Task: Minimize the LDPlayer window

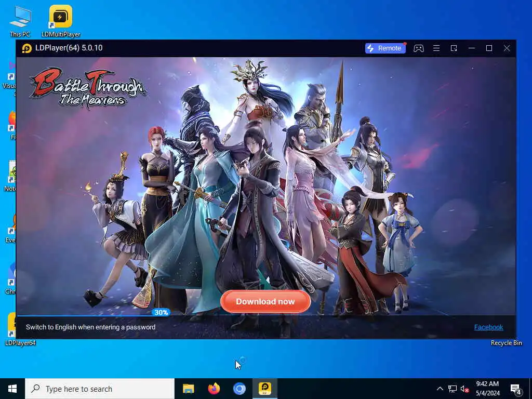Action: pos(472,48)
